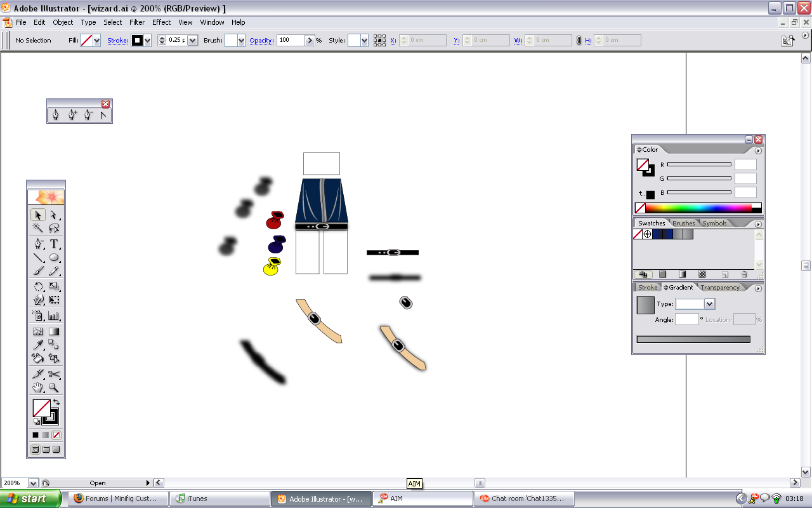The width and height of the screenshot is (812, 508).
Task: Choose the Hand tool
Action: point(38,387)
